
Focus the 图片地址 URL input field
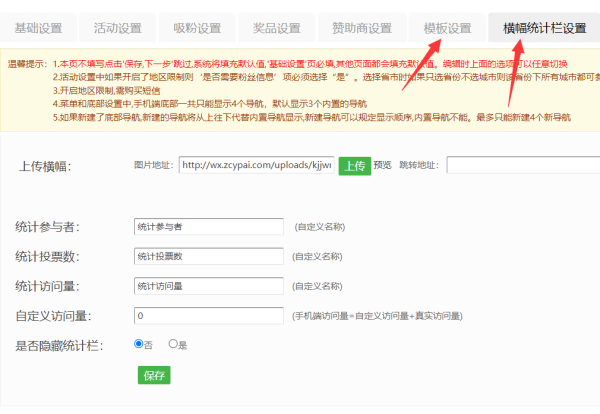tap(257, 166)
